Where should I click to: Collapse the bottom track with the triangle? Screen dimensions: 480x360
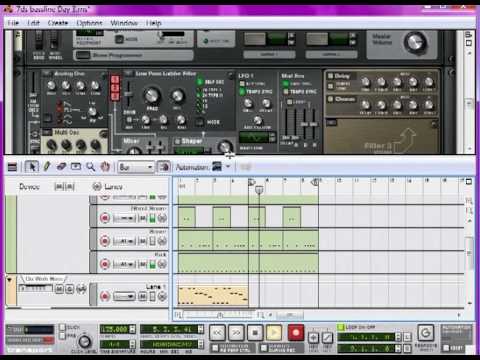[9, 280]
